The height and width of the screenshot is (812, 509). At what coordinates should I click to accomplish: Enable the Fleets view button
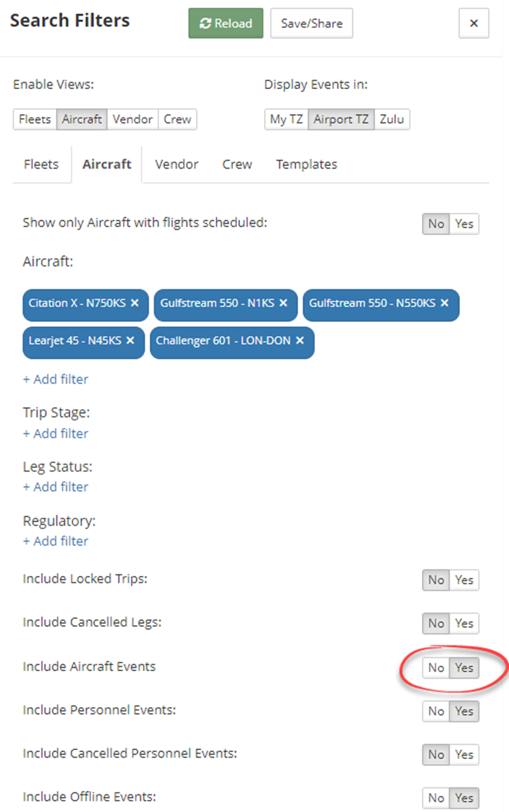[35, 119]
